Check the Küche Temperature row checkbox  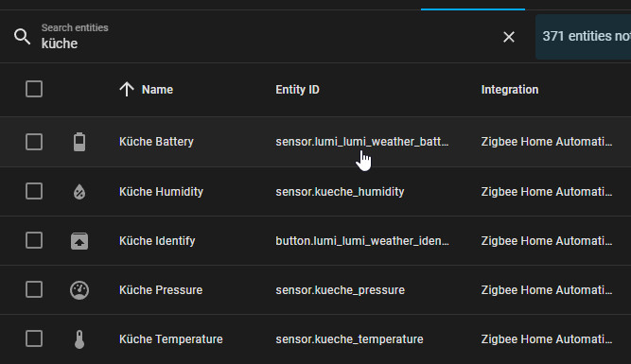tap(34, 338)
